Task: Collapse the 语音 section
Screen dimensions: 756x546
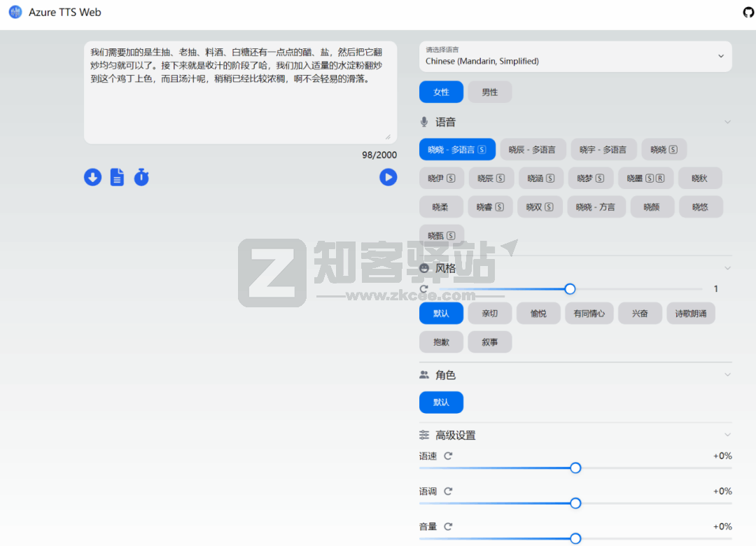Action: [x=727, y=121]
